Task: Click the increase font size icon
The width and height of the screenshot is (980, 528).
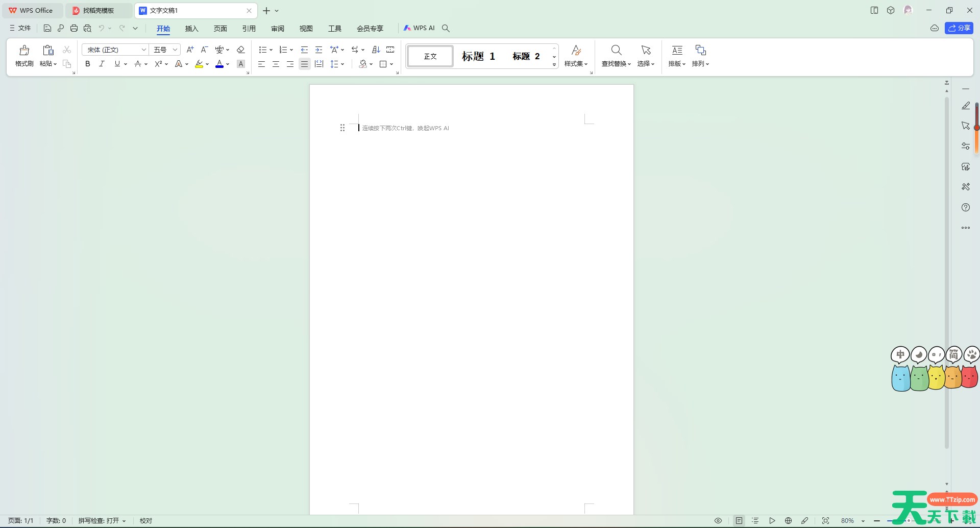Action: coord(190,50)
